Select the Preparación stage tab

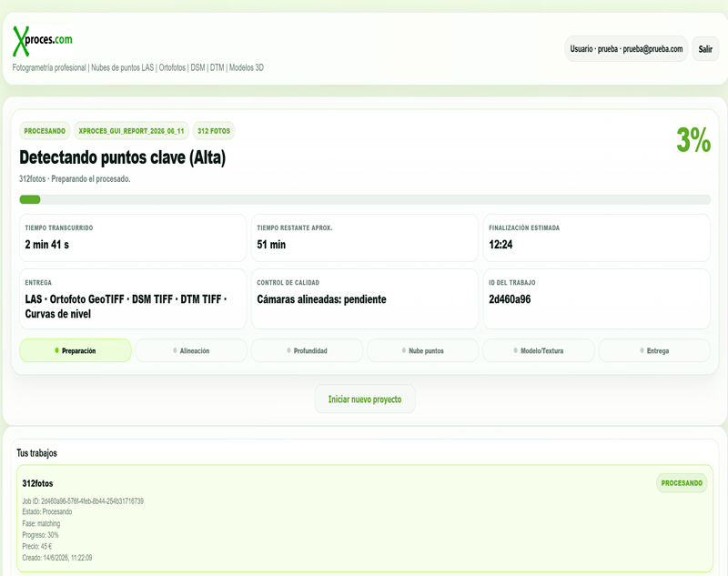tap(76, 350)
